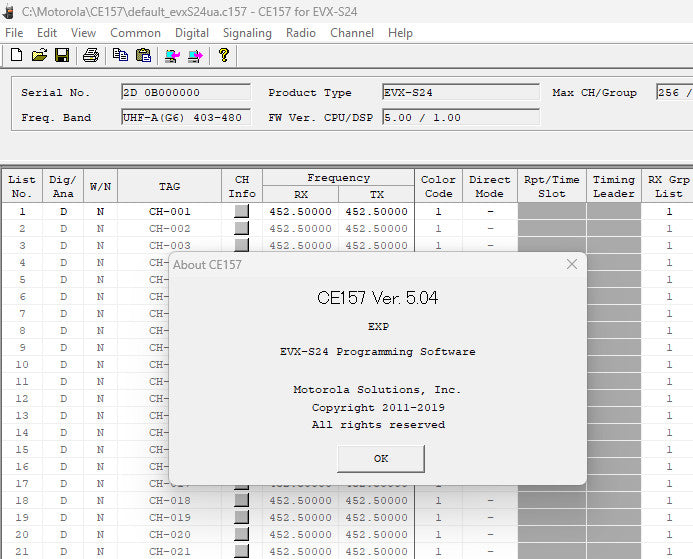This screenshot has width=693, height=559.
Task: Select the CH-002 tag cell
Action: [170, 228]
